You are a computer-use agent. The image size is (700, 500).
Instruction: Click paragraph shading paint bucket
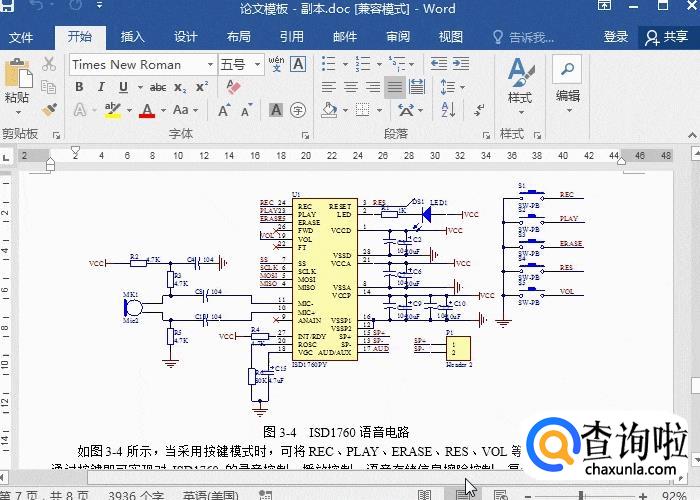[x=329, y=110]
